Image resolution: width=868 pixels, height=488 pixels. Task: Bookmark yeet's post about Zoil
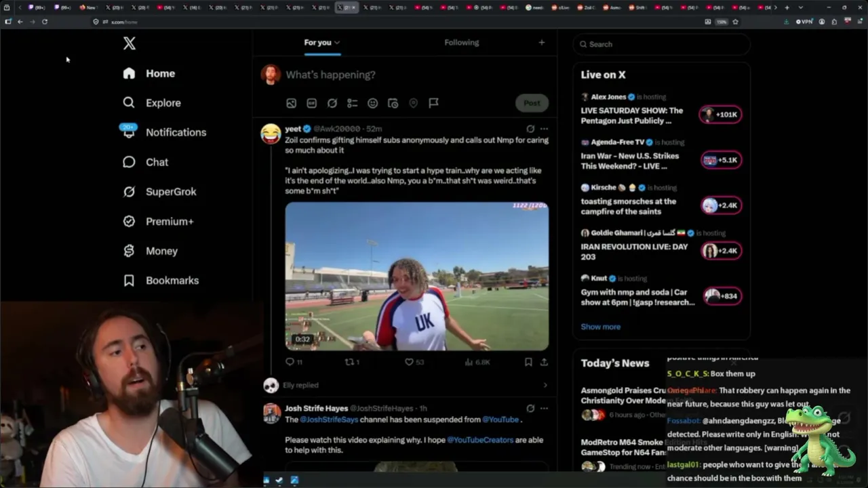(x=528, y=362)
